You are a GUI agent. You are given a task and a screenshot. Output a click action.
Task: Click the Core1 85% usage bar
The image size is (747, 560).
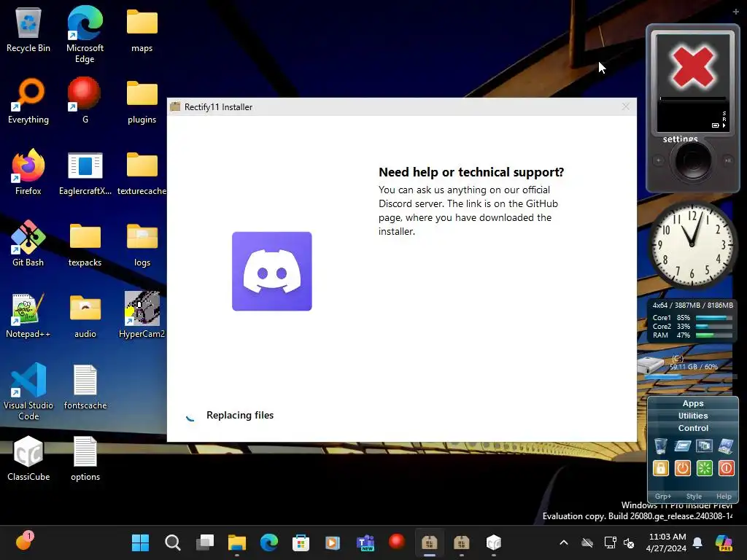click(x=713, y=318)
